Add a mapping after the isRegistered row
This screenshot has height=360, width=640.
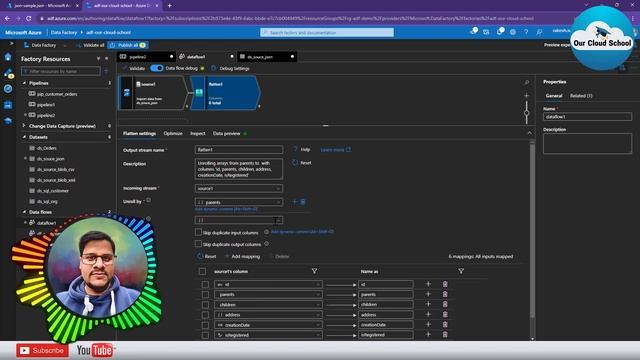coord(428,334)
